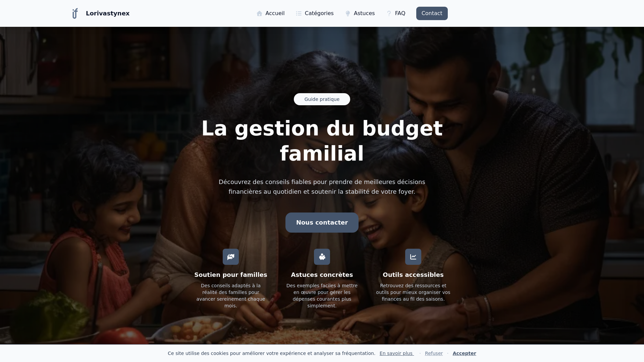Click the Guide pratique badge
This screenshot has height=362, width=644.
(322, 99)
